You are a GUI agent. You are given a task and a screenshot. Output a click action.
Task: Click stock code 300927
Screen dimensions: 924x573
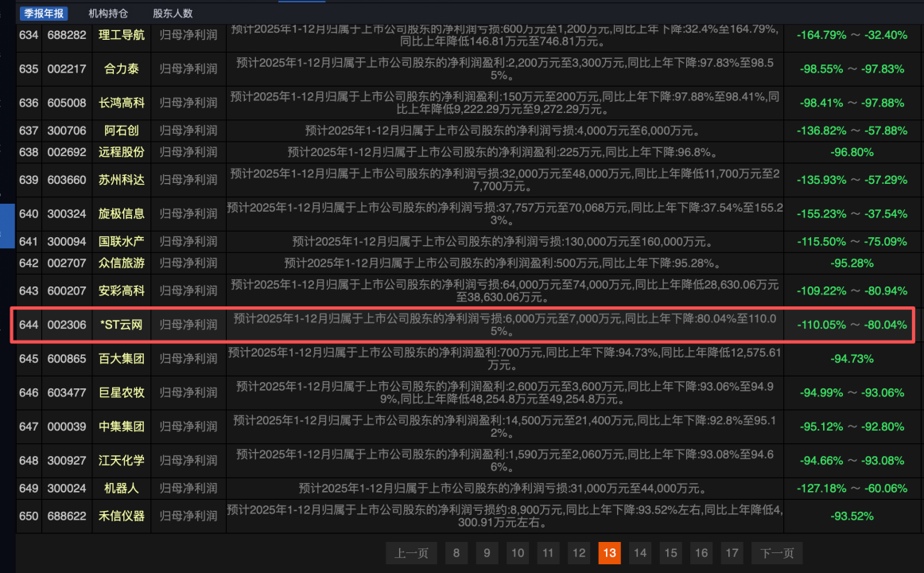pos(67,461)
